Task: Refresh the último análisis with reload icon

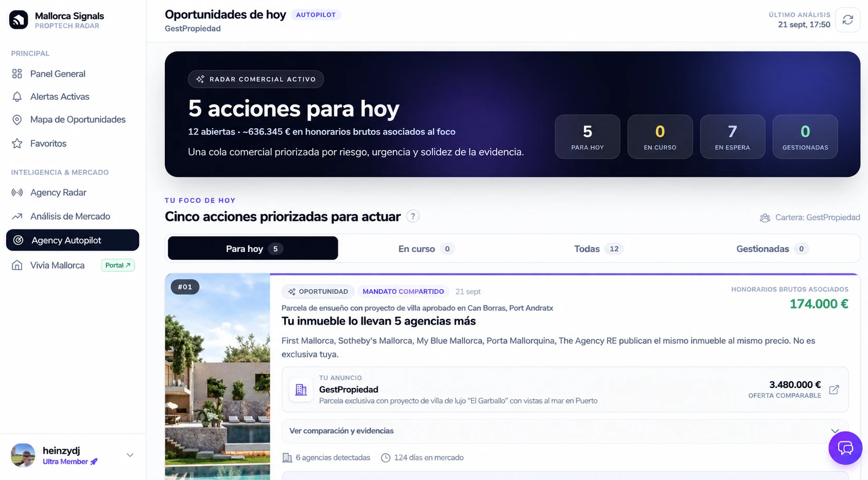Action: coord(847,20)
